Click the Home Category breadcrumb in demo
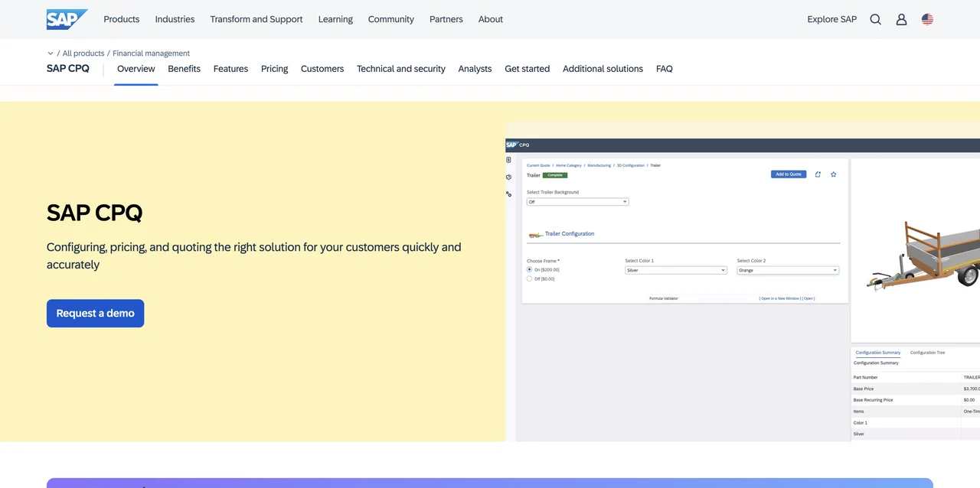This screenshot has width=980, height=488. click(569, 165)
